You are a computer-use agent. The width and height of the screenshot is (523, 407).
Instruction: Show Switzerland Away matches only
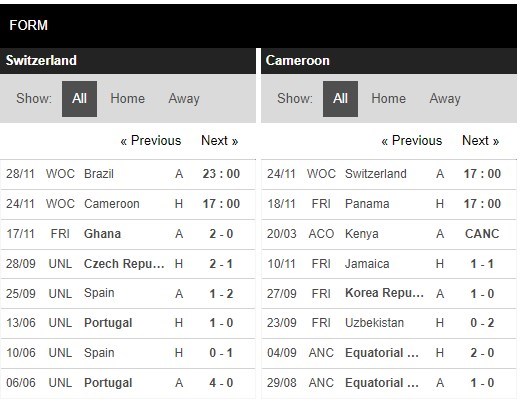[x=184, y=99]
